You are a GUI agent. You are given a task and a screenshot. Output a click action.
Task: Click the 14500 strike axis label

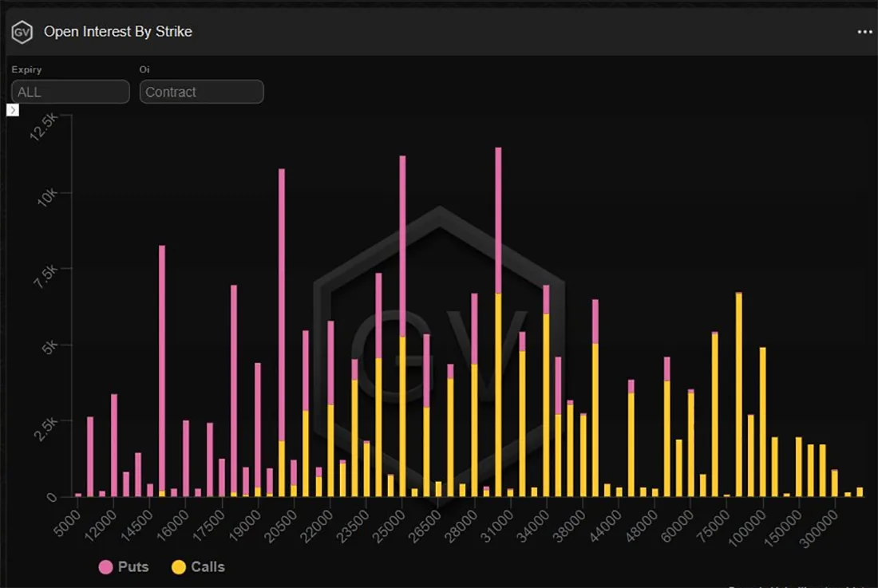tap(136, 527)
